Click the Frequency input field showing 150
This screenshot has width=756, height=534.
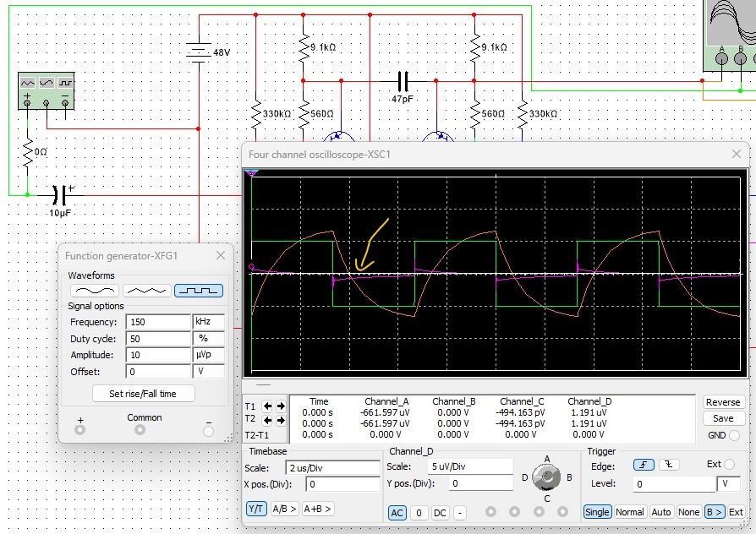(x=158, y=321)
